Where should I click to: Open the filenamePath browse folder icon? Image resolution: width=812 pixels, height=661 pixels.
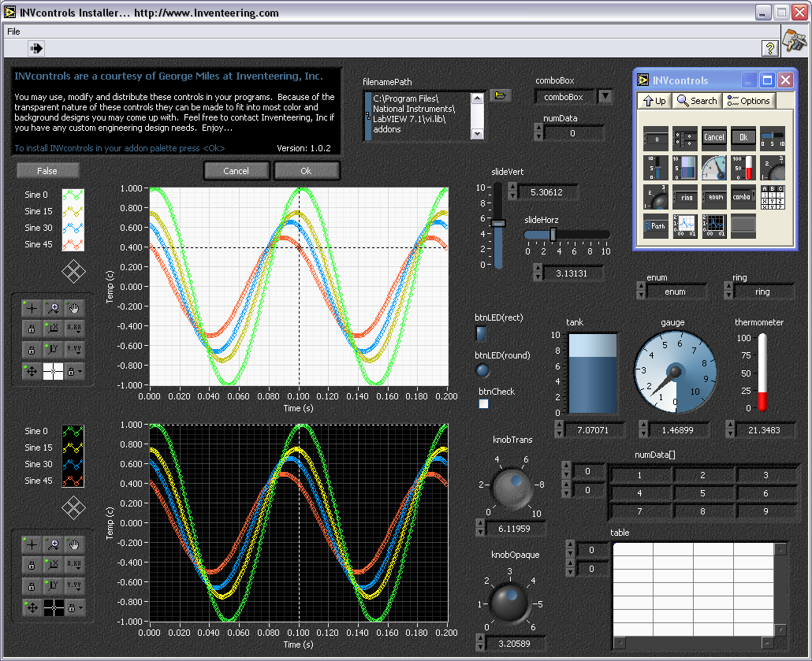tap(501, 95)
